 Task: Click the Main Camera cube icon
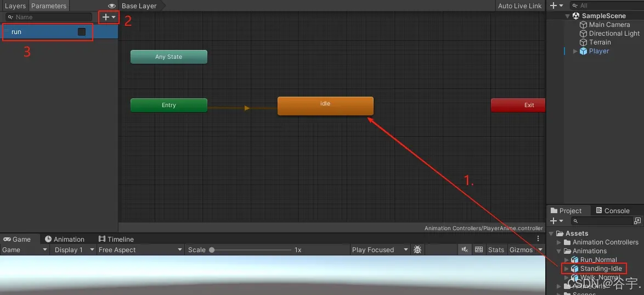583,25
